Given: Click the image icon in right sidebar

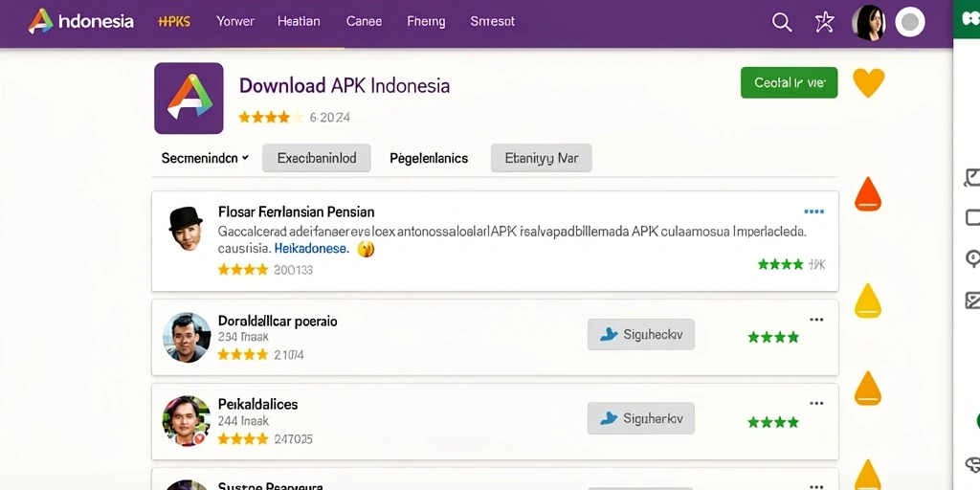Looking at the screenshot, I should click(972, 300).
